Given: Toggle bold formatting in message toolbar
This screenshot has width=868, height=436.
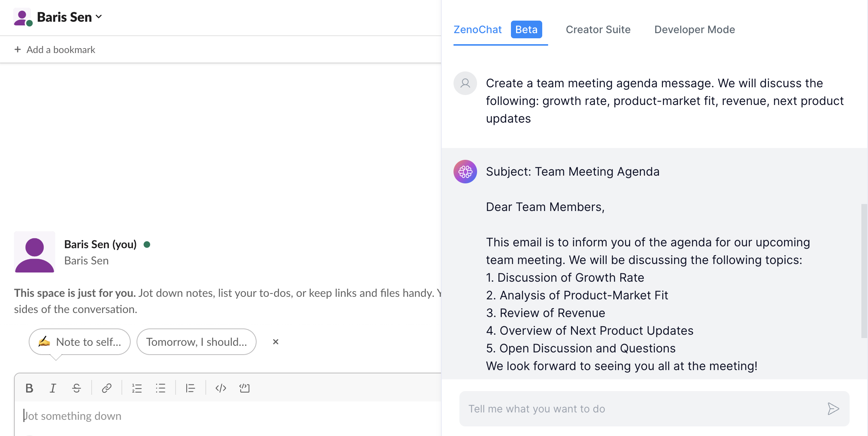Looking at the screenshot, I should click(29, 388).
